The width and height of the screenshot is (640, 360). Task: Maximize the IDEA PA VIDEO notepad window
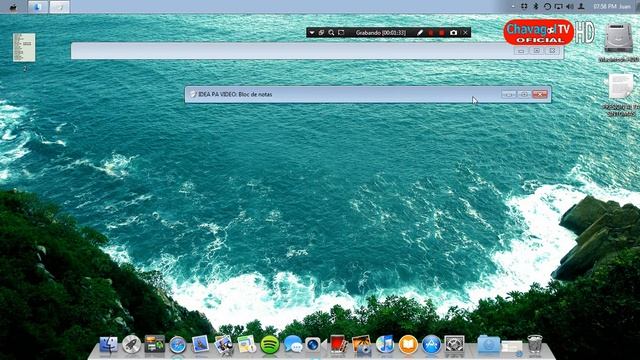tap(524, 94)
